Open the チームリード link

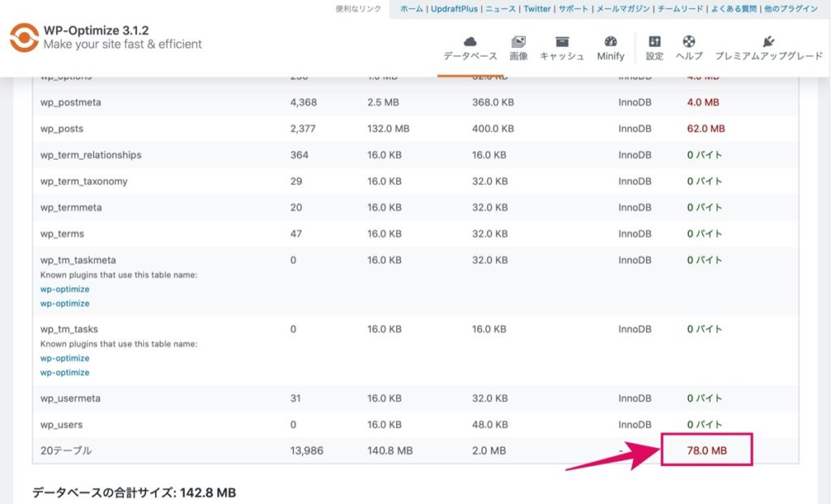click(681, 8)
